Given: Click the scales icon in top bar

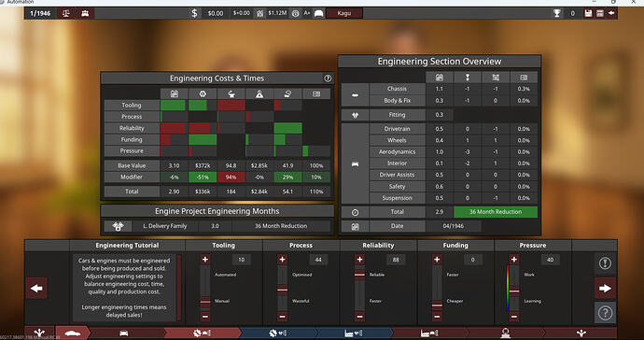Looking at the screenshot, I should [65, 13].
